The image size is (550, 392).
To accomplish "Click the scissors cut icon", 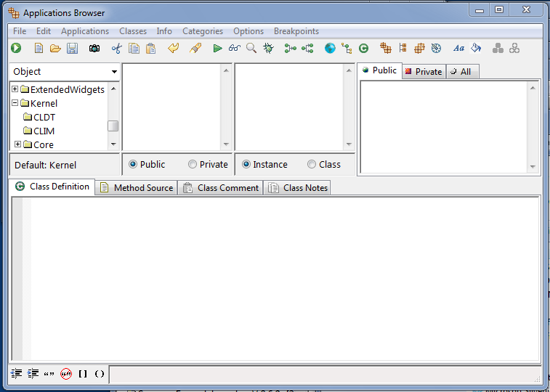I will tap(116, 49).
